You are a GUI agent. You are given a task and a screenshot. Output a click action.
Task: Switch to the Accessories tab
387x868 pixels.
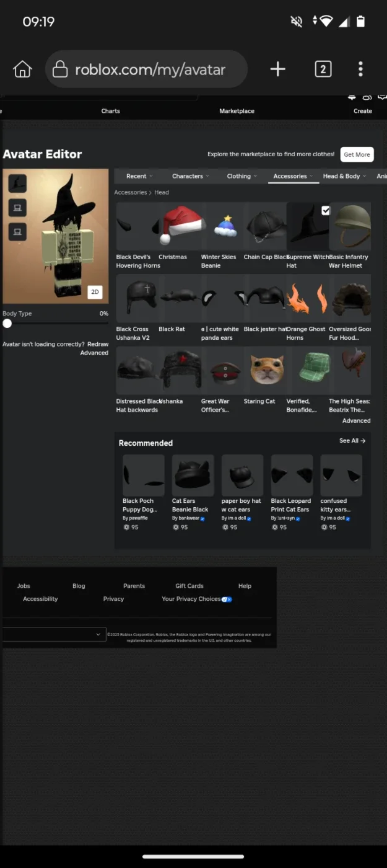(290, 176)
